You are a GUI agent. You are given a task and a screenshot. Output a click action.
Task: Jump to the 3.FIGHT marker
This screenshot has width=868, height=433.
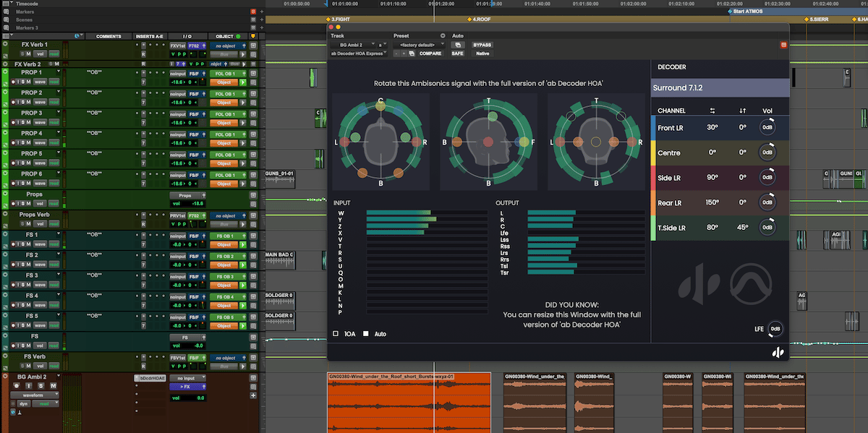(337, 20)
